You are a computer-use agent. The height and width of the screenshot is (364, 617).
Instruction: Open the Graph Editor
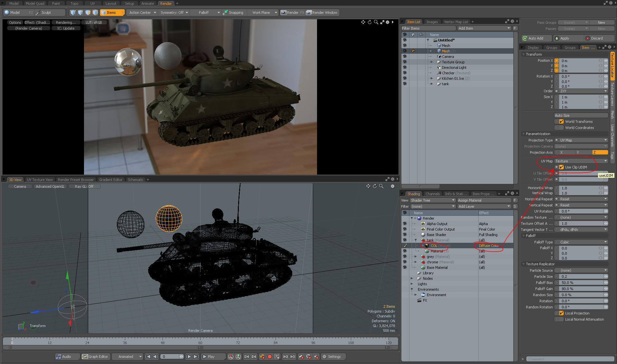coord(95,357)
